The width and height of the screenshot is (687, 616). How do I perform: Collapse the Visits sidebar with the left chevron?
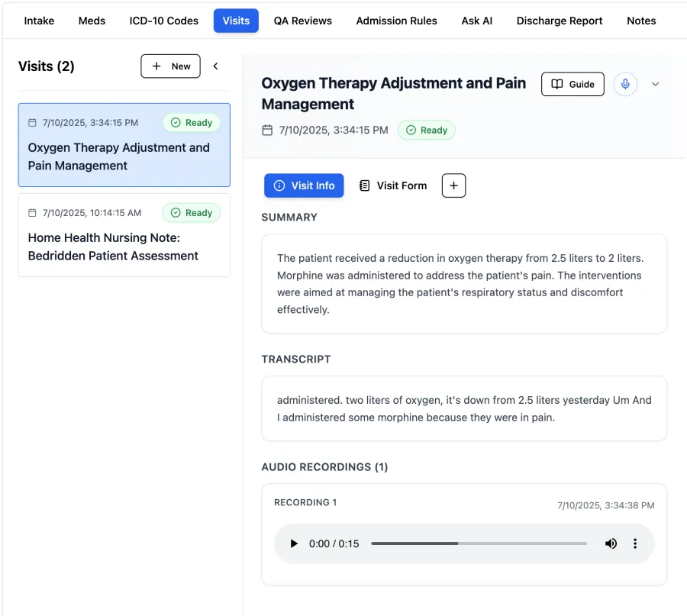pos(215,66)
